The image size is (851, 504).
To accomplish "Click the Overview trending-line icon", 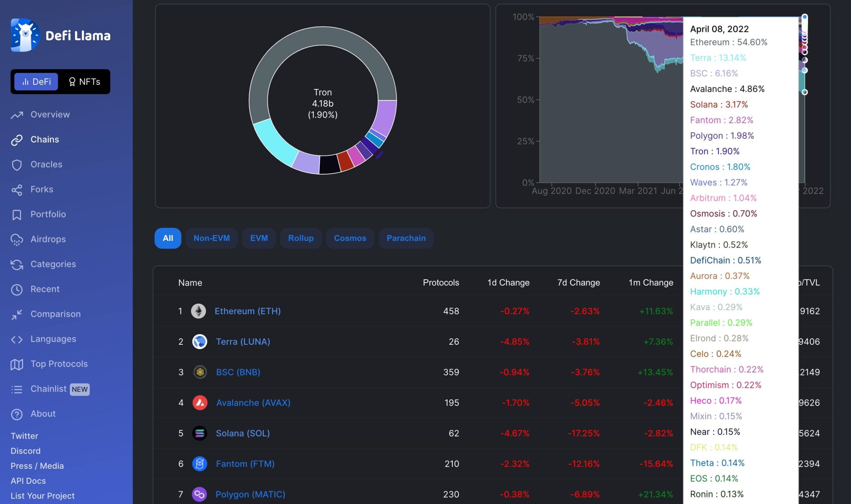I will [17, 115].
